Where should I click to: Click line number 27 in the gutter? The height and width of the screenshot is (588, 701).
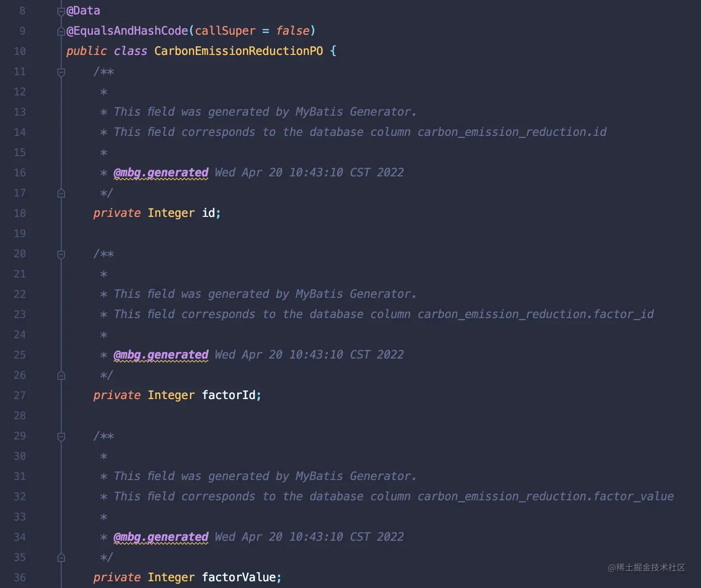tap(20, 395)
